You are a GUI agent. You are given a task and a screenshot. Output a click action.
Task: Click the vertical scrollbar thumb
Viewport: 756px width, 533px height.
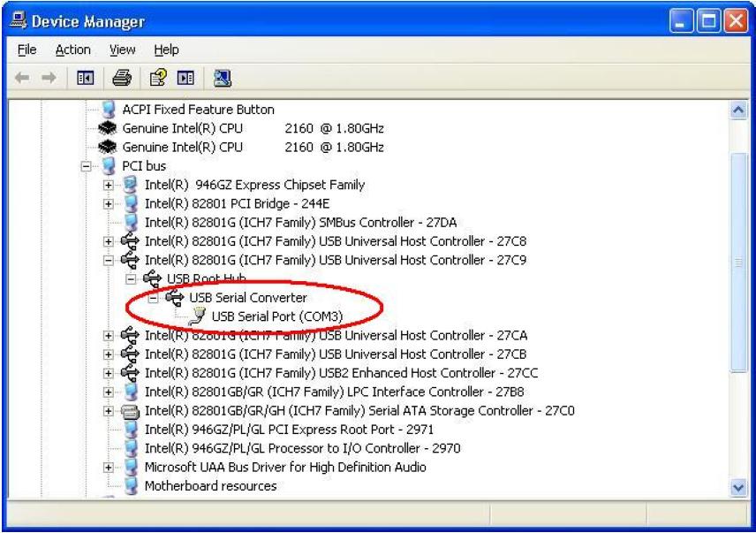(738, 262)
